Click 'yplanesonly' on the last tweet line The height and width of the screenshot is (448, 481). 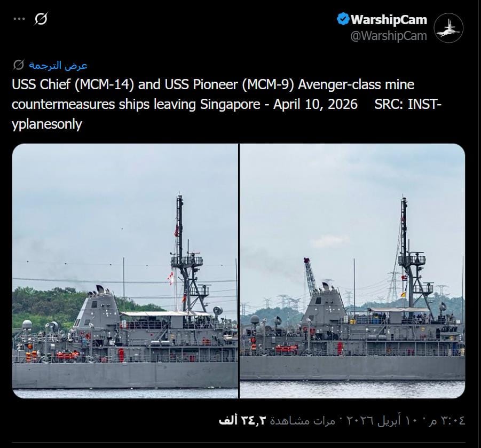[47, 124]
